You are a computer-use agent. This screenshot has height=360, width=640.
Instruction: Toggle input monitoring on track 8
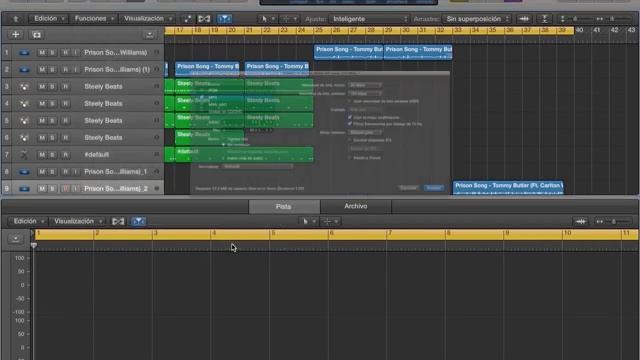[76, 172]
